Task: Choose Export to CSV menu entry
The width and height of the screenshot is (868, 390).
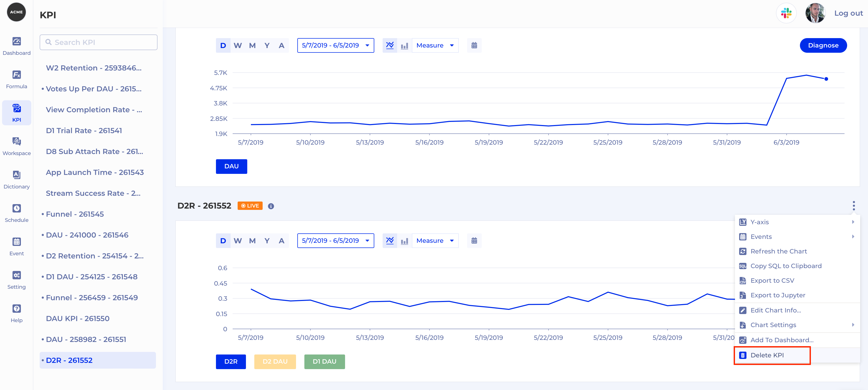Action: point(772,280)
